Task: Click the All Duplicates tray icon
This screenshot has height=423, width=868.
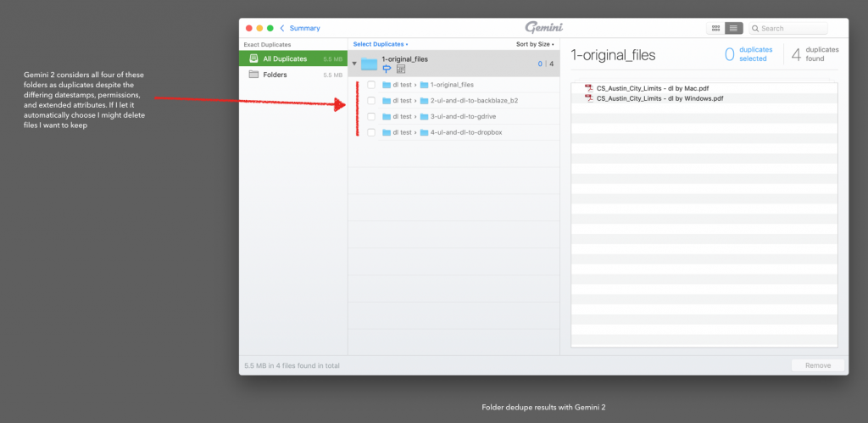Action: pos(253,58)
